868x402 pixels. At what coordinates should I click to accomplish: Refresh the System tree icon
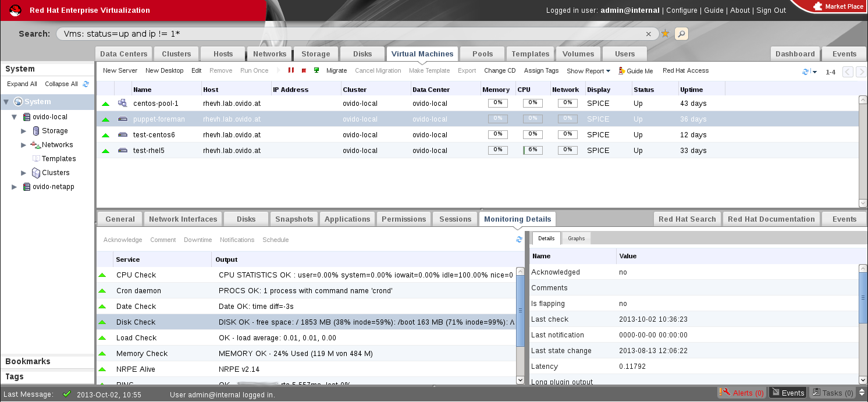[x=86, y=84]
